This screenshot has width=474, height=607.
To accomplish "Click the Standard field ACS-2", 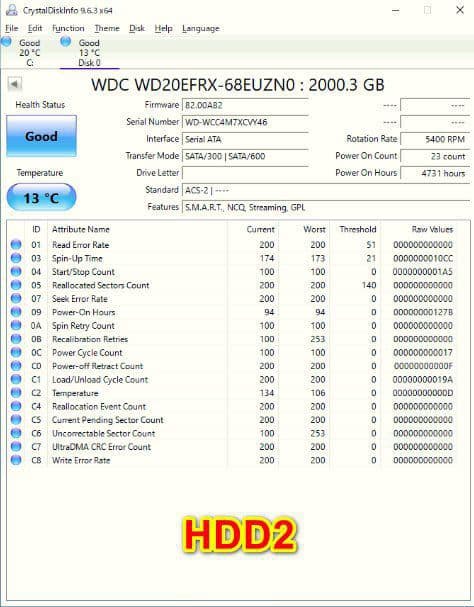I will pyautogui.click(x=326, y=190).
